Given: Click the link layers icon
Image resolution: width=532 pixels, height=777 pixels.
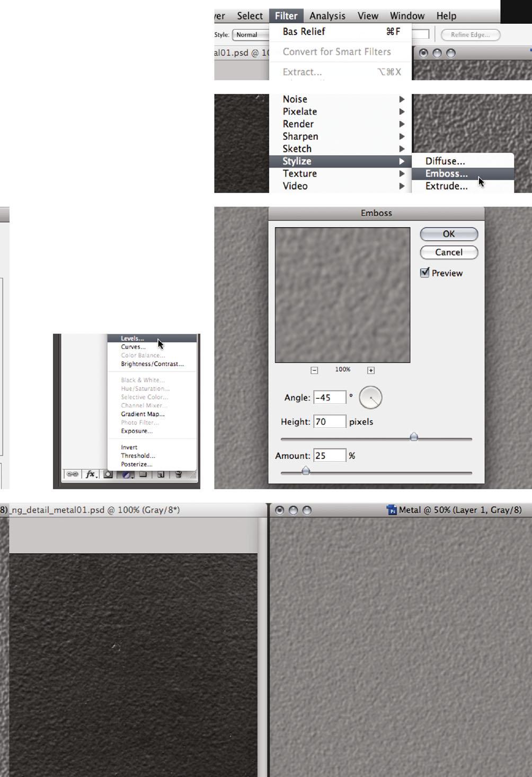Looking at the screenshot, I should click(x=73, y=474).
